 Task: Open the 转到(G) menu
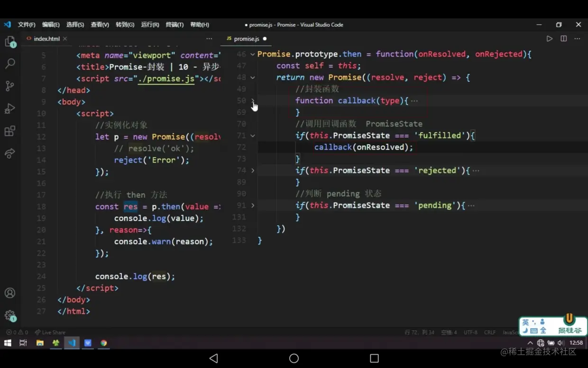[x=125, y=25]
